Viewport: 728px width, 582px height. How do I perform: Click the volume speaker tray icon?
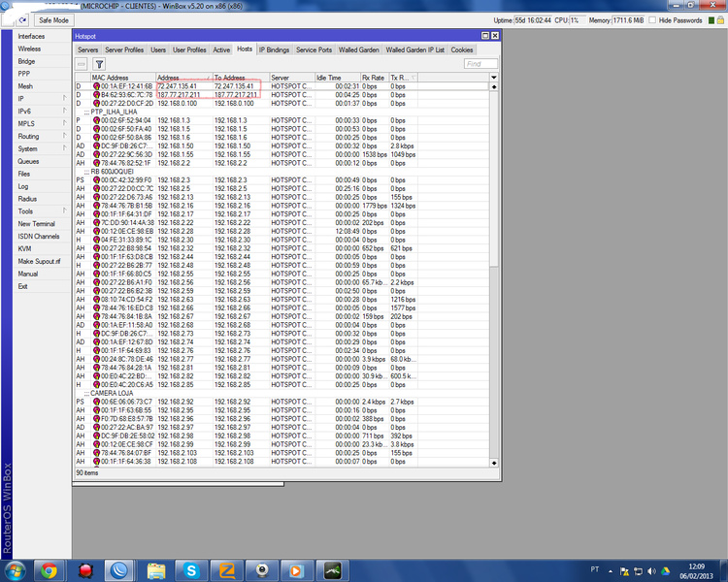[x=651, y=571]
